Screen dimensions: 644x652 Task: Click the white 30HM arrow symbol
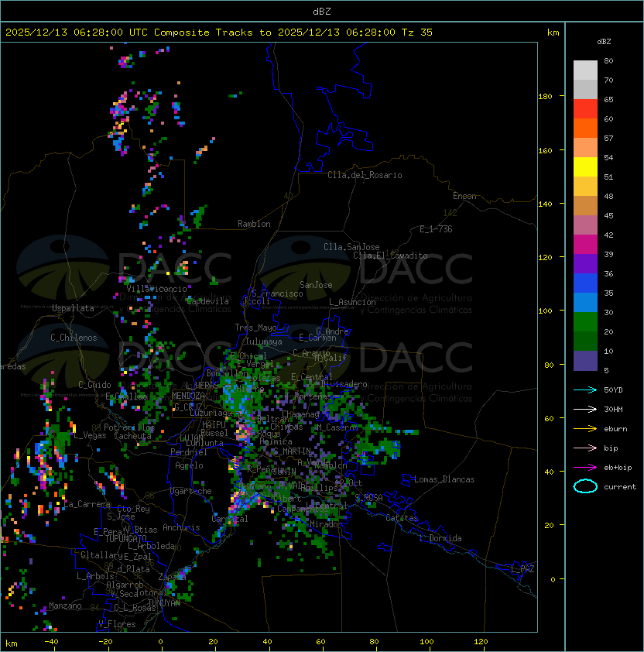[x=585, y=409]
